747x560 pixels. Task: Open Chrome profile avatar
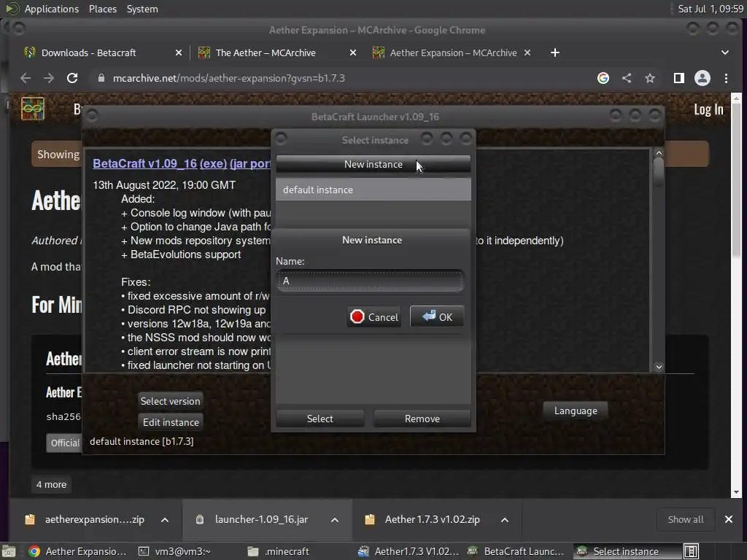click(703, 78)
